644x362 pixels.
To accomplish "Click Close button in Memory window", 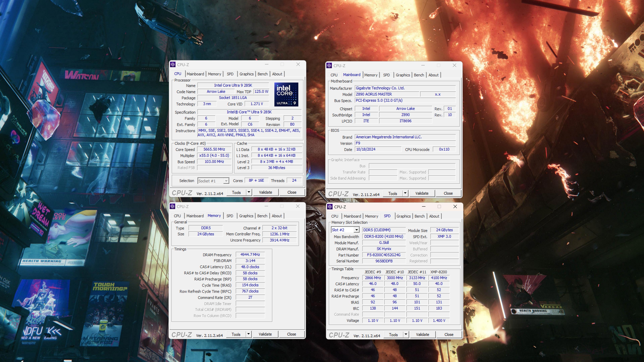I will 291,334.
